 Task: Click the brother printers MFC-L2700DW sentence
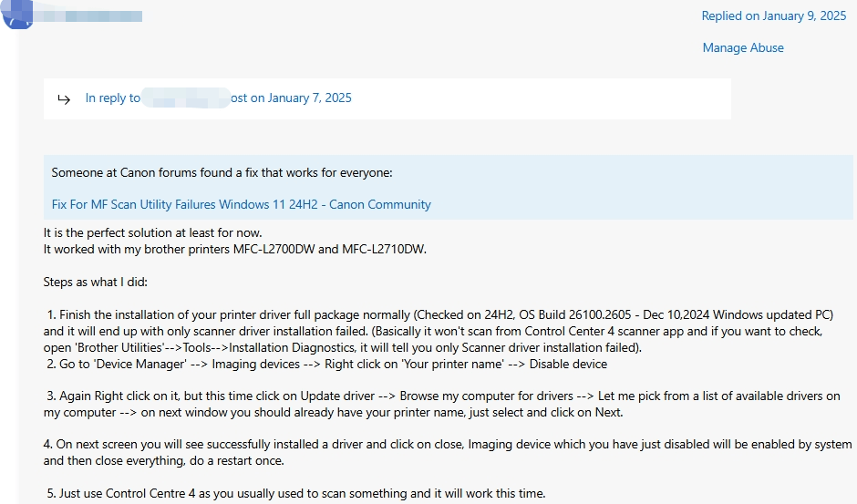(x=235, y=250)
